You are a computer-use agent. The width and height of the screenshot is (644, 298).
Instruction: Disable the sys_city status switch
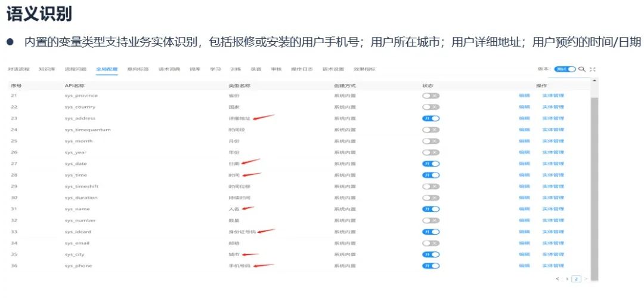click(431, 254)
